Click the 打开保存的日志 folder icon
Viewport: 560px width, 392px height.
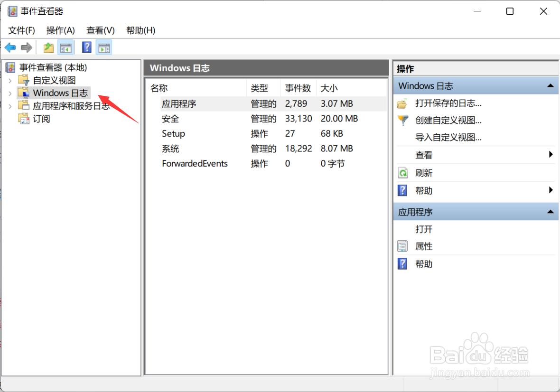402,103
